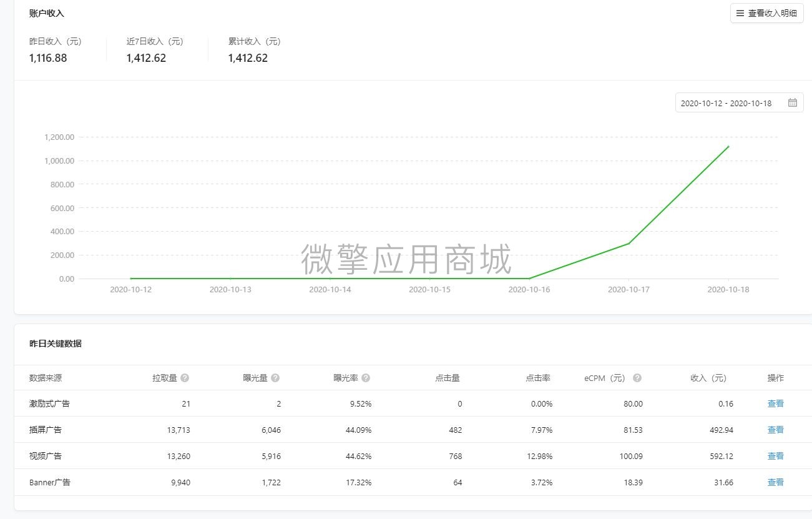Click the 账户收入 section heading
Image resolution: width=812 pixels, height=519 pixels.
pyautogui.click(x=47, y=13)
